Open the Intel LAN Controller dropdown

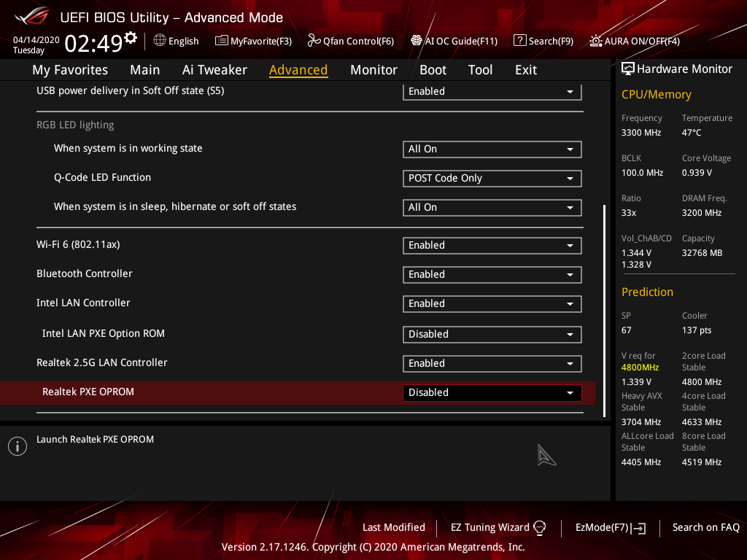pos(492,304)
